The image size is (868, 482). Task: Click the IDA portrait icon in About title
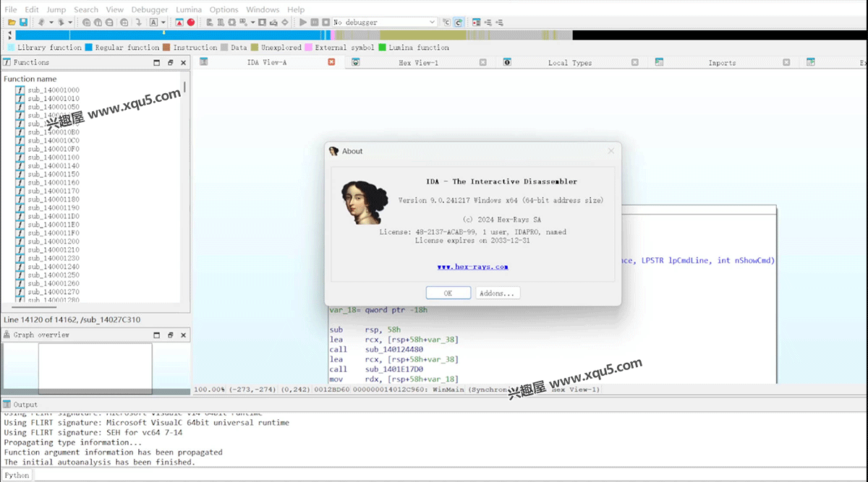coord(334,151)
